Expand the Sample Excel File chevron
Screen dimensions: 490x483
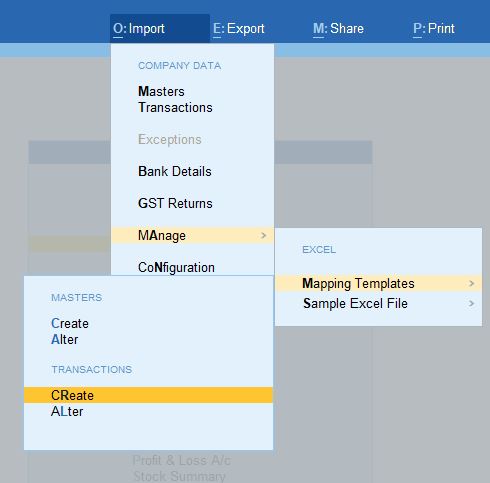tap(471, 303)
